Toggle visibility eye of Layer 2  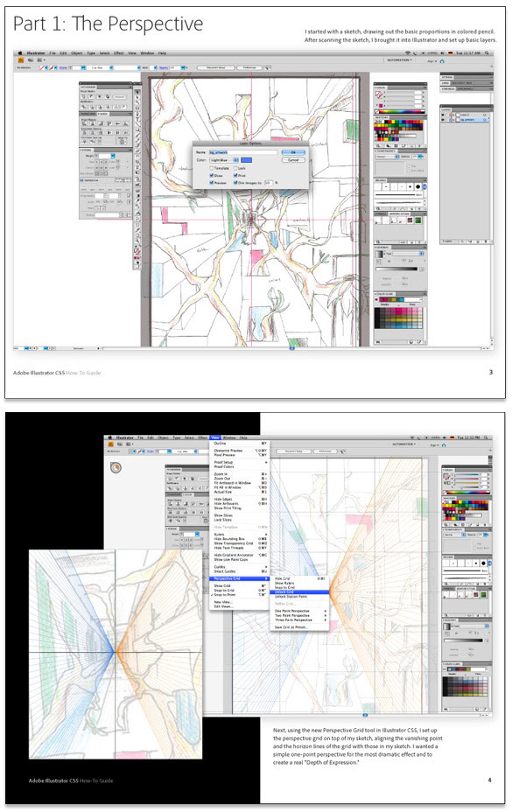pos(443,115)
